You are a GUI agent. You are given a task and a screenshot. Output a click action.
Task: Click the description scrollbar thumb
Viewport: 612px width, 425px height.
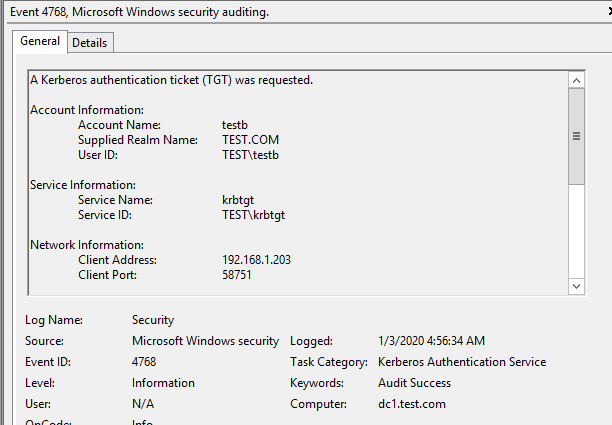[x=576, y=136]
